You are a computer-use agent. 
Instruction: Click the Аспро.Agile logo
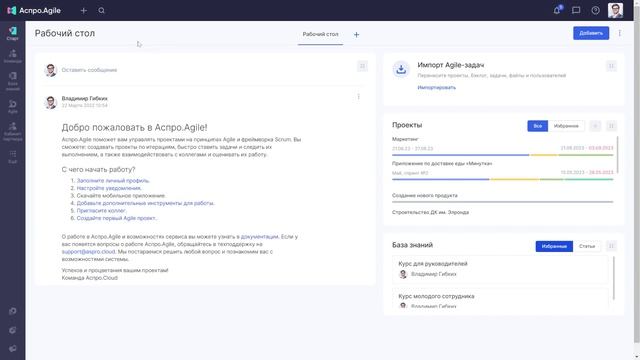(34, 11)
